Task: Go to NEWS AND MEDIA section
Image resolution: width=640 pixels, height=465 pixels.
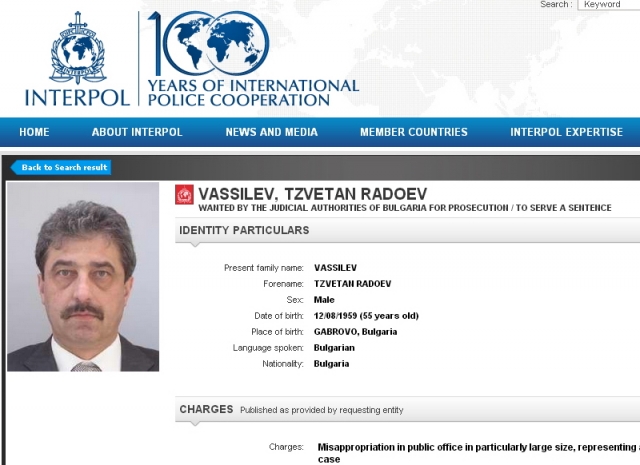Action: point(271,132)
